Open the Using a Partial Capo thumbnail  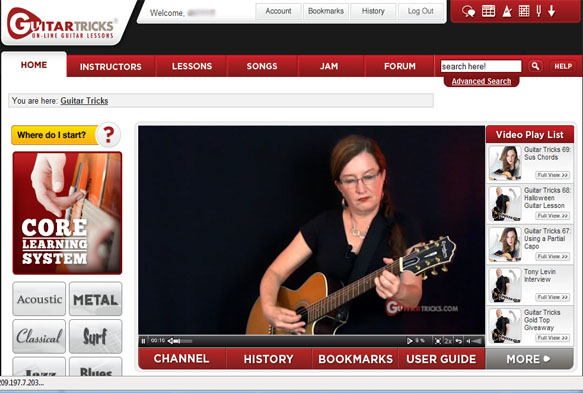tap(505, 244)
